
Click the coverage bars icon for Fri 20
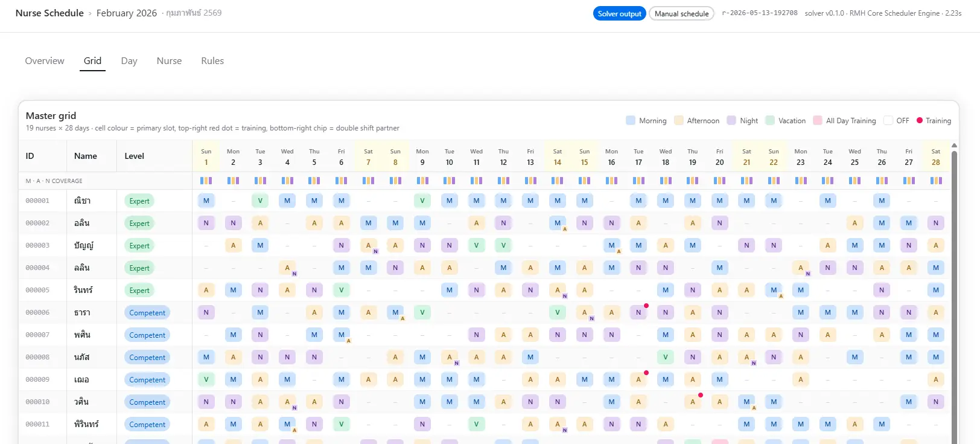(719, 181)
